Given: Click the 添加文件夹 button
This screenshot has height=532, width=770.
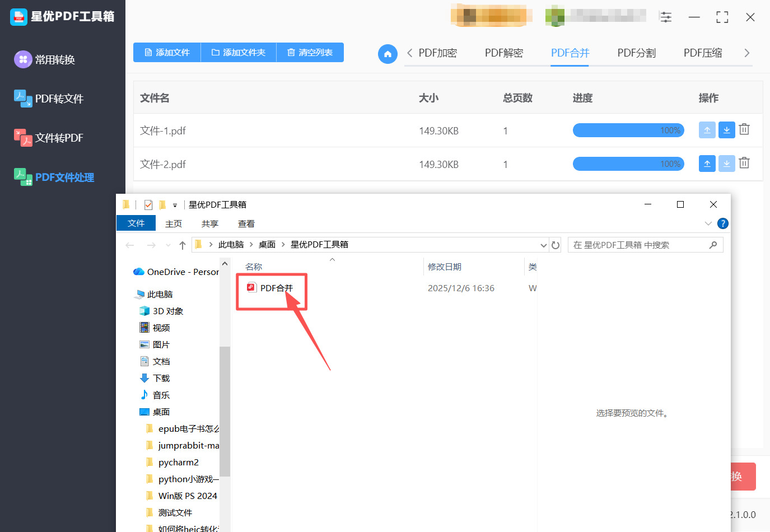Looking at the screenshot, I should (238, 52).
